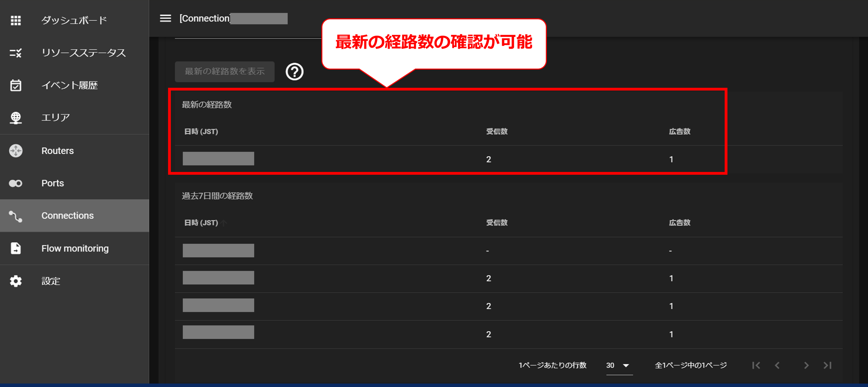Click 受信数 column header in 7-day table
Viewport: 868px width, 387px height.
pos(497,223)
